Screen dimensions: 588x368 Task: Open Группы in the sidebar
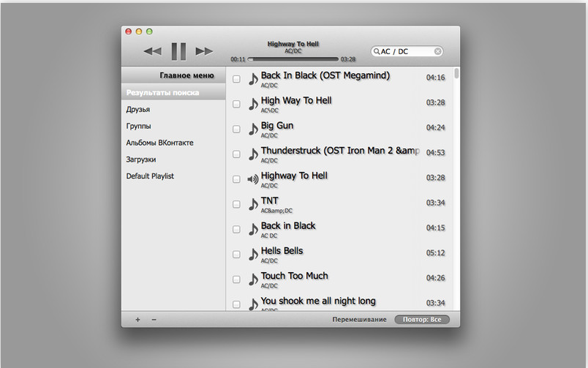point(173,126)
